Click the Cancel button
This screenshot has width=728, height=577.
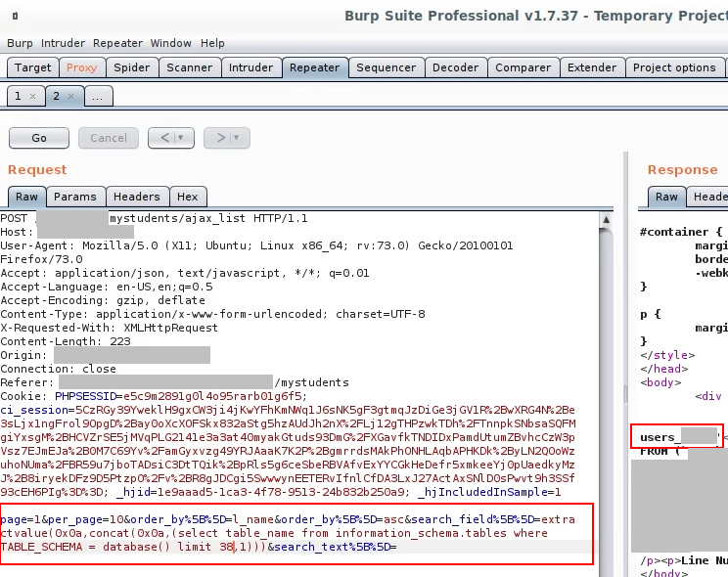click(109, 138)
